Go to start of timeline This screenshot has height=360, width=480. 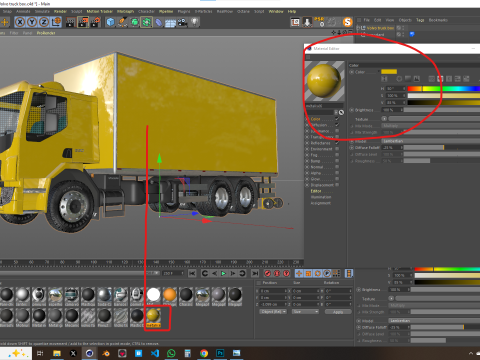(x=192, y=274)
